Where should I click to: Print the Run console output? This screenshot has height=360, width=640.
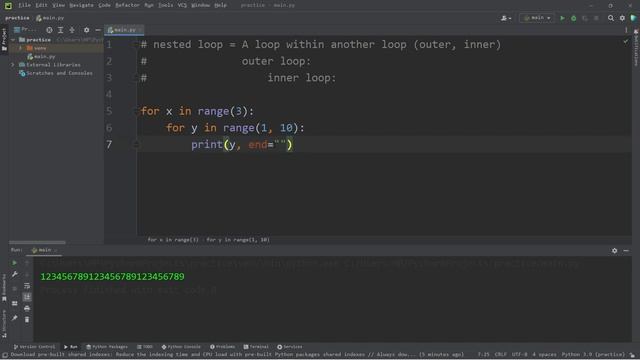point(27,308)
